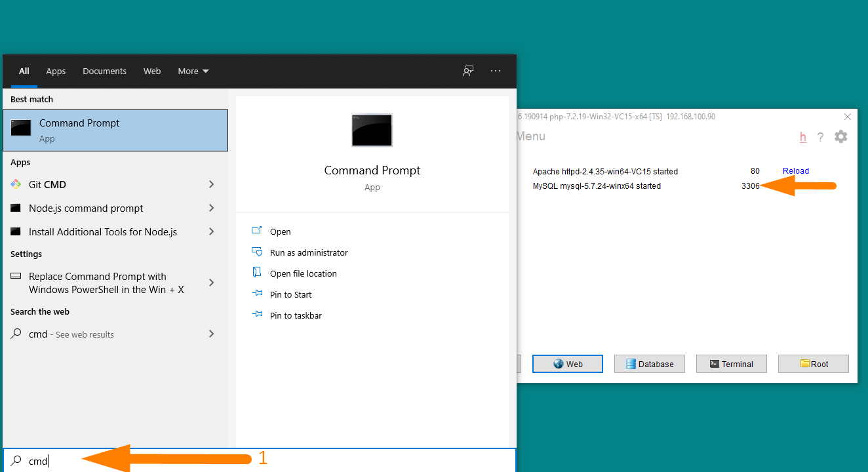Click Open action for Command Prompt
The width and height of the screenshot is (868, 472).
point(281,231)
